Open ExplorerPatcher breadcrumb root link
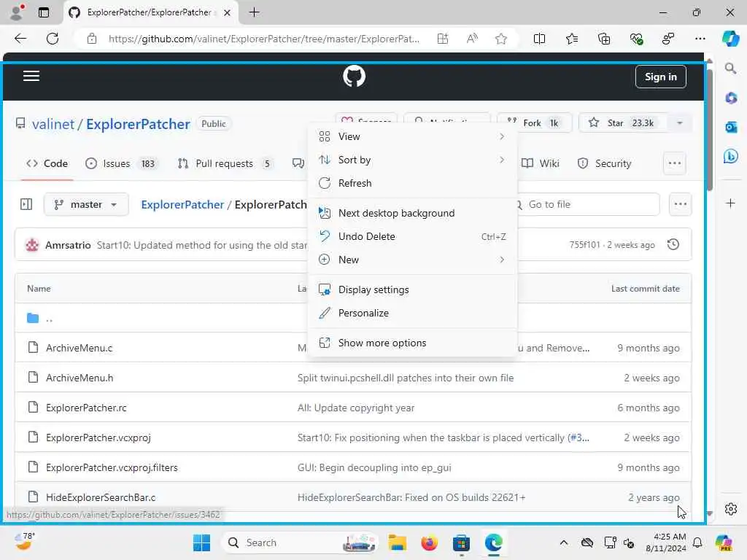Viewport: 747px width, 560px height. pos(182,204)
